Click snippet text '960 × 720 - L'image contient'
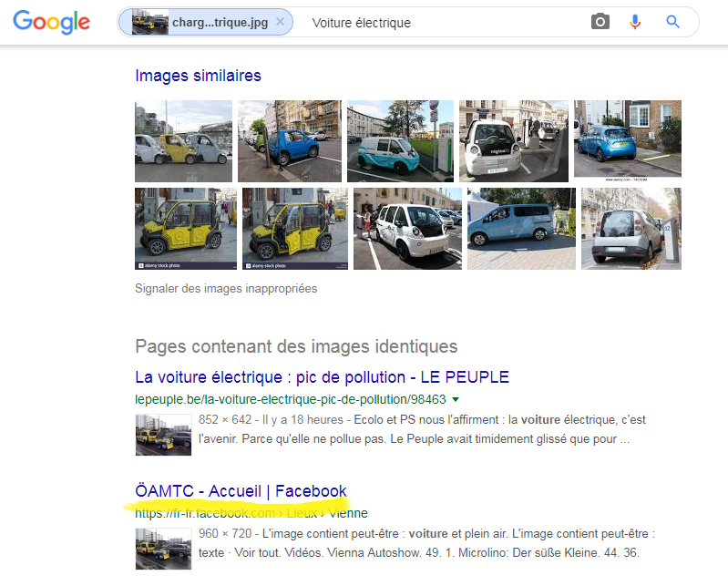The image size is (728, 586). [299, 533]
